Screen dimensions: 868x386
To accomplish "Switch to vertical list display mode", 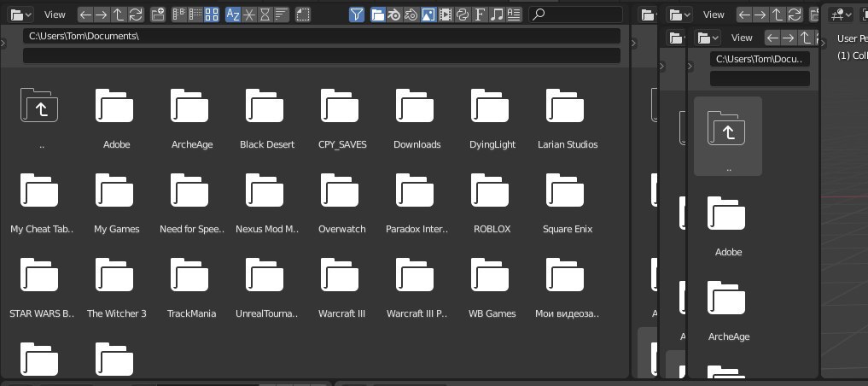I will [178, 15].
